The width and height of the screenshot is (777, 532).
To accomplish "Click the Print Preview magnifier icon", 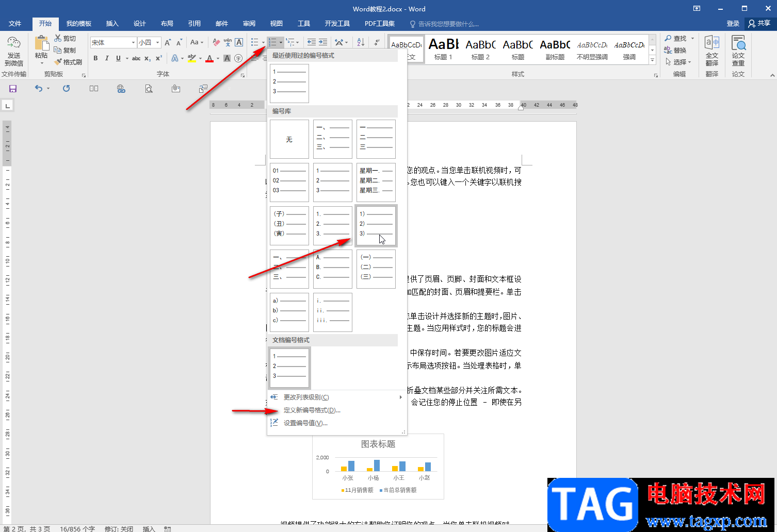I will 149,89.
